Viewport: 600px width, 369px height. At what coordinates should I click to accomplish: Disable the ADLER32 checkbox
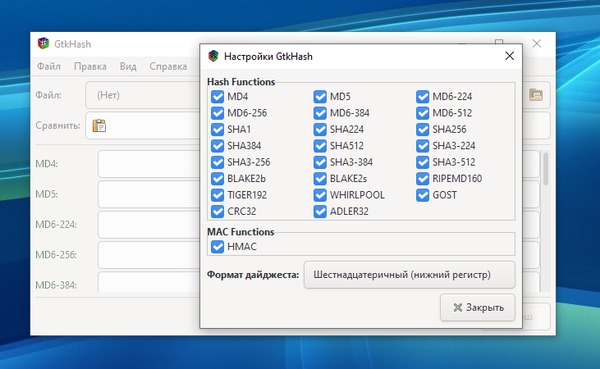click(x=320, y=212)
